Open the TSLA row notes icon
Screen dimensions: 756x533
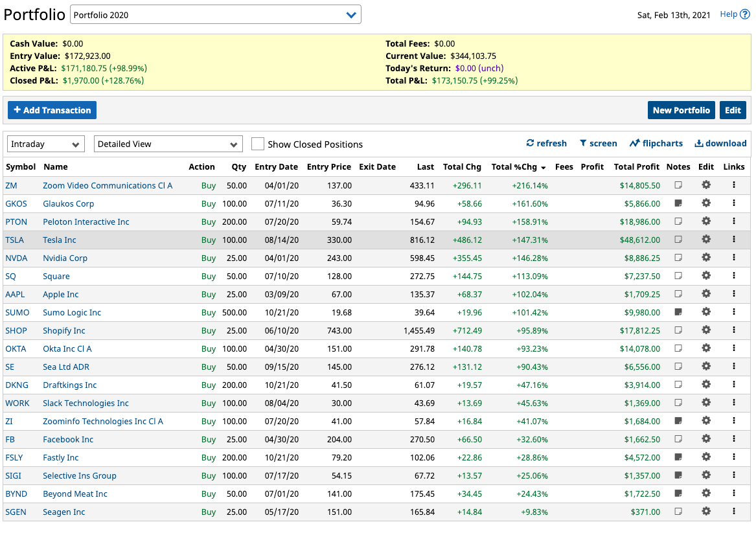[678, 240]
